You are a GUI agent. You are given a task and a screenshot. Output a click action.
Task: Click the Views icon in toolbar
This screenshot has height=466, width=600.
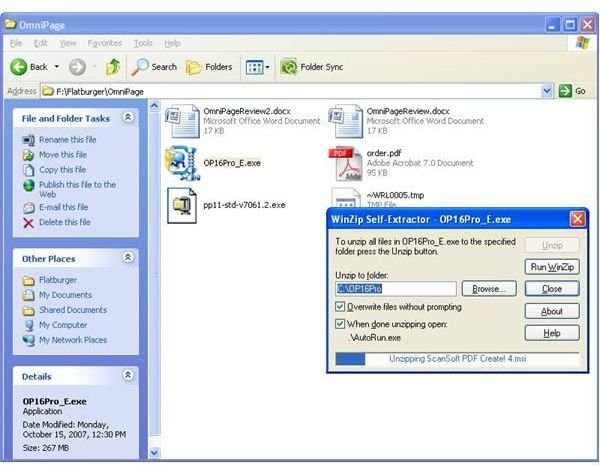coord(254,67)
